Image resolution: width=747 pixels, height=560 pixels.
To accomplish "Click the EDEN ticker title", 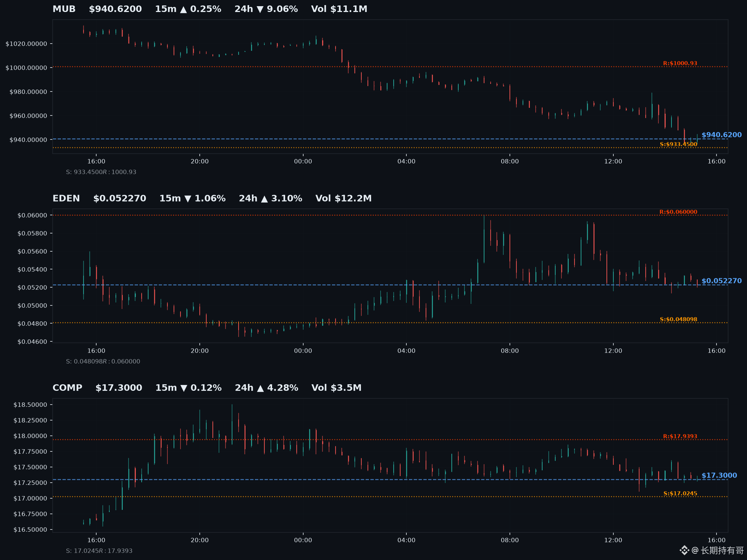I will pyautogui.click(x=66, y=198).
